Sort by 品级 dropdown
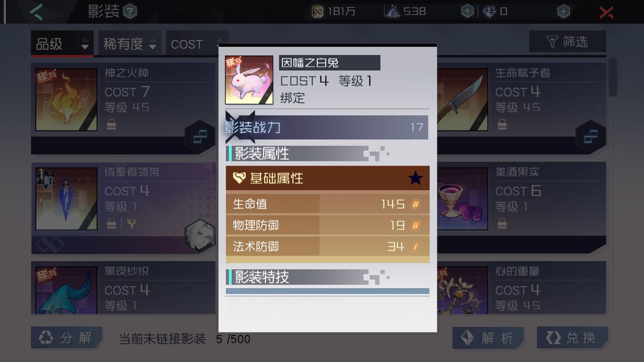Screen dimensions: 644x362 click(62, 44)
